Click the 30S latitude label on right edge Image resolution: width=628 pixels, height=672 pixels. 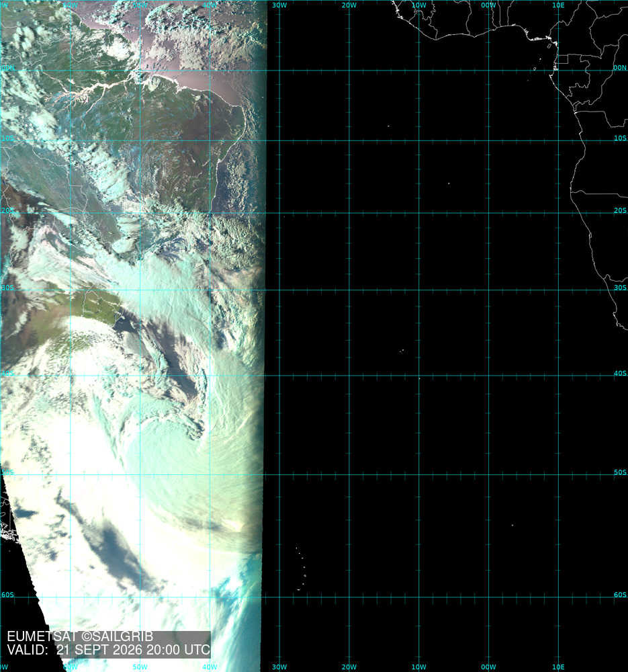[x=620, y=288]
